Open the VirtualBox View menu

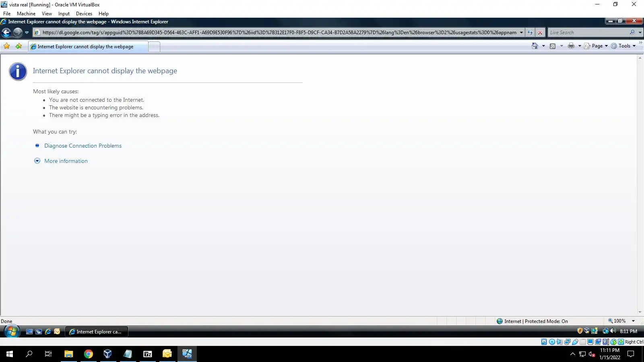point(47,13)
